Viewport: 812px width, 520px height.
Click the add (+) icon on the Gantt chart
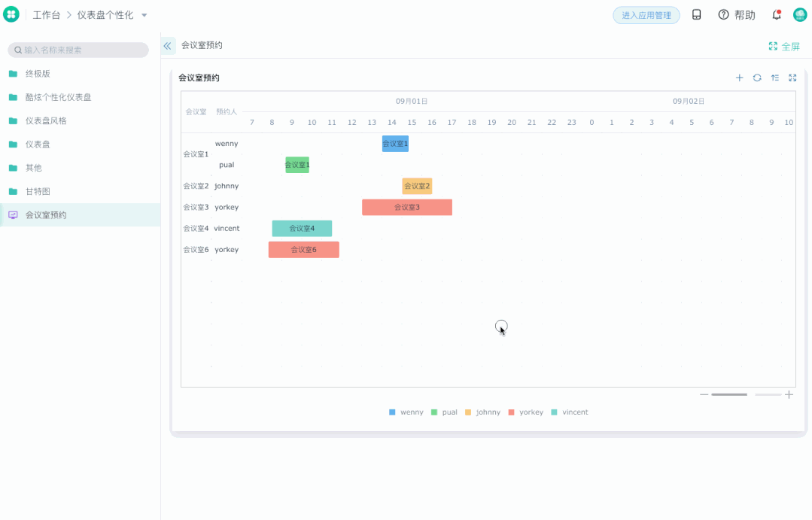click(739, 78)
